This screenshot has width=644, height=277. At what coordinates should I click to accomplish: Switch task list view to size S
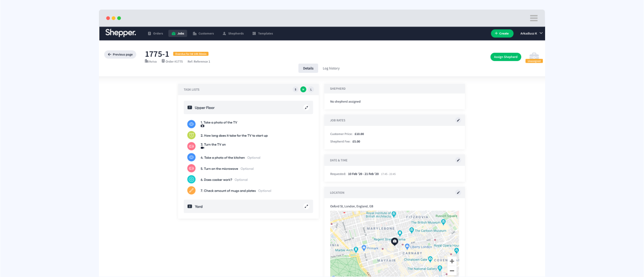click(295, 89)
